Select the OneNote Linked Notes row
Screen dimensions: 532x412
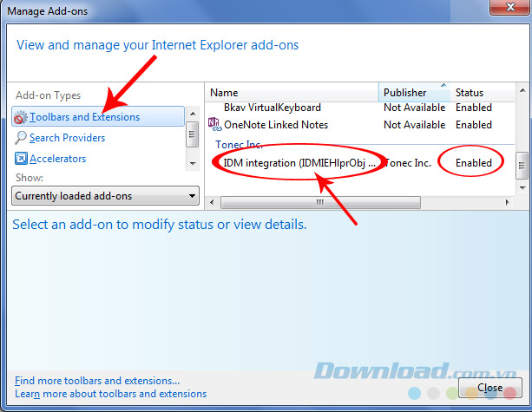coord(359,124)
